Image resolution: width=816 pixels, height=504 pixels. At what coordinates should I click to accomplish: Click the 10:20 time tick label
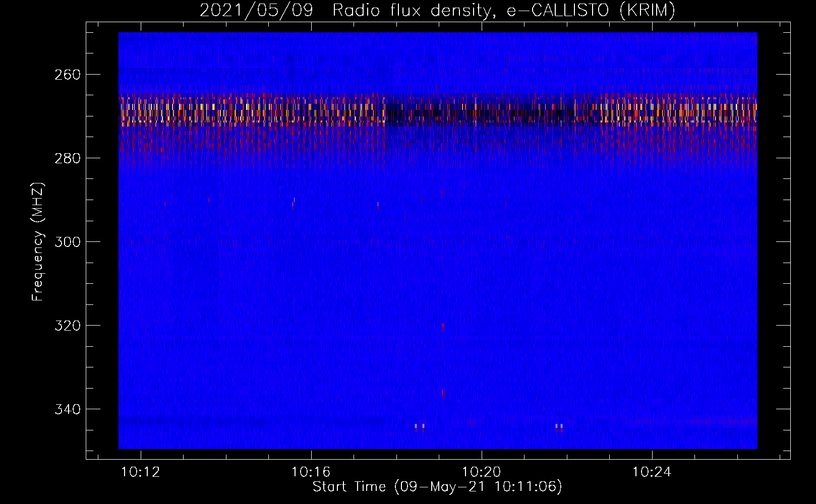482,472
